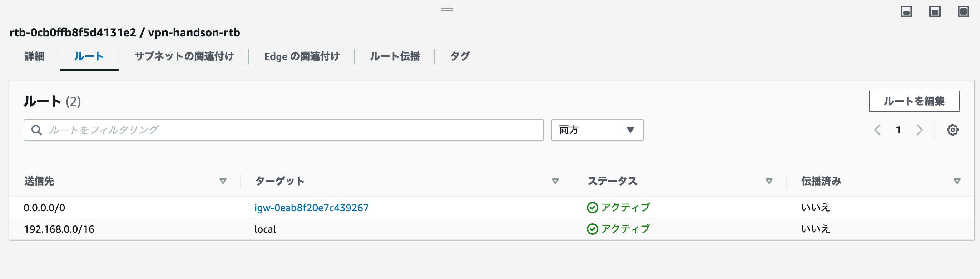Open Edge の関連付け tab

pos(302,56)
